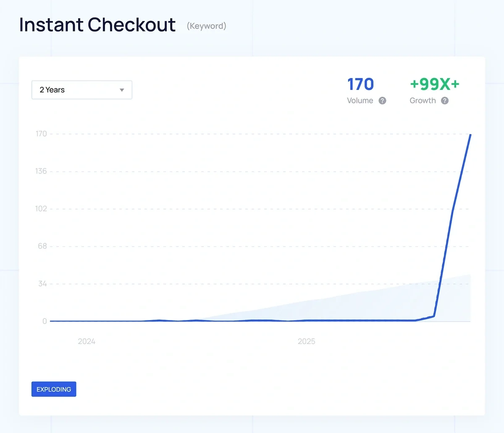504x433 pixels.
Task: Click the Volume help question mark icon
Action: point(382,101)
